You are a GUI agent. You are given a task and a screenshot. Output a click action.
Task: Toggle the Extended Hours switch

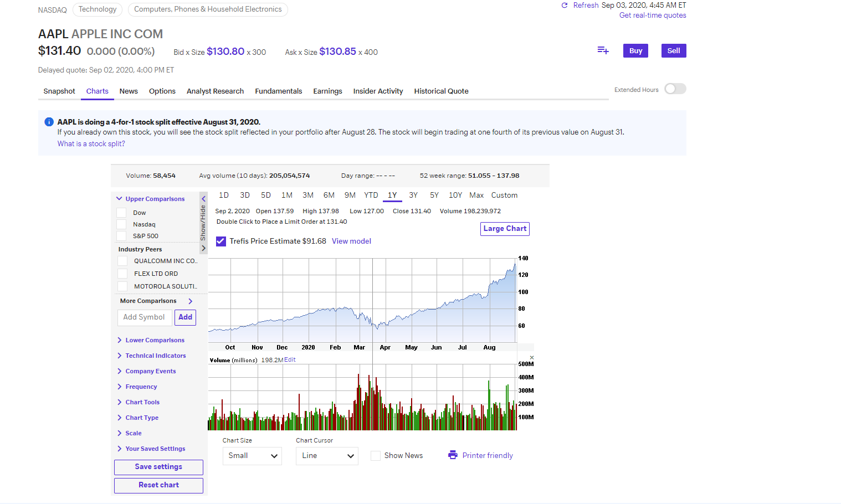point(675,89)
